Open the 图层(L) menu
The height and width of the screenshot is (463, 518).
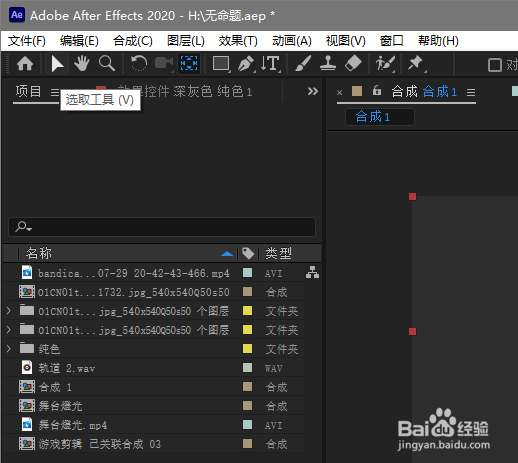[x=186, y=41]
